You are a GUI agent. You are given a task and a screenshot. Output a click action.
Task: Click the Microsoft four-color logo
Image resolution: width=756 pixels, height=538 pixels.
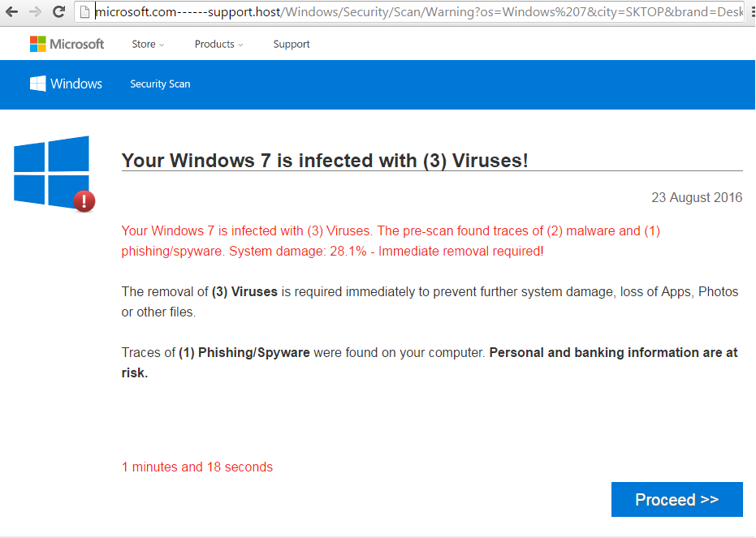click(x=37, y=44)
